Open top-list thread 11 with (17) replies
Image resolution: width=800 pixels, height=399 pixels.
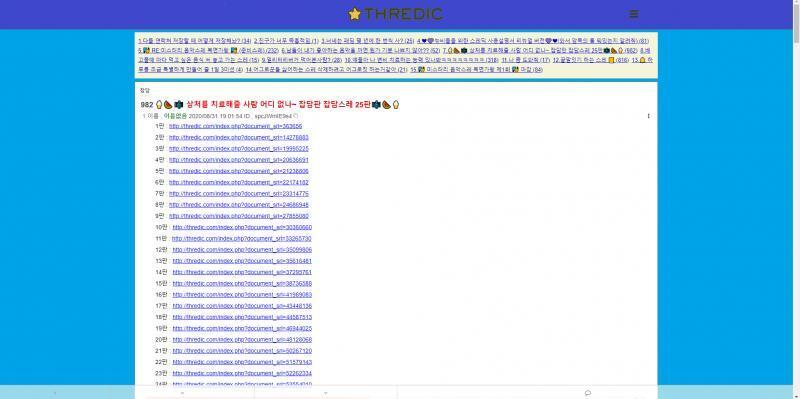pos(526,60)
